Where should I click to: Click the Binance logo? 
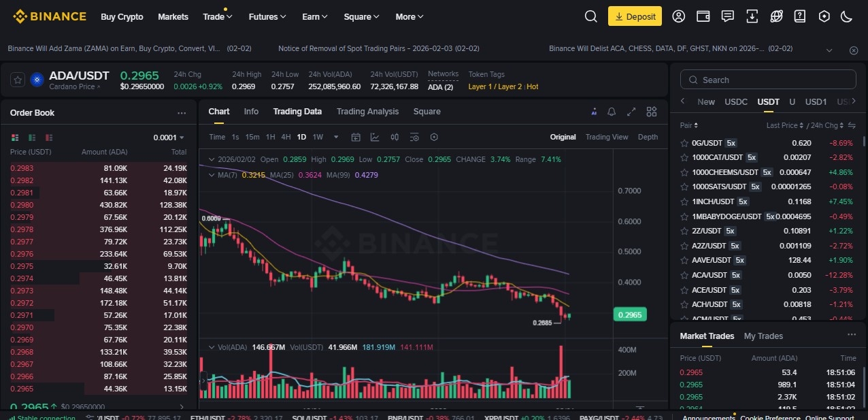click(50, 16)
